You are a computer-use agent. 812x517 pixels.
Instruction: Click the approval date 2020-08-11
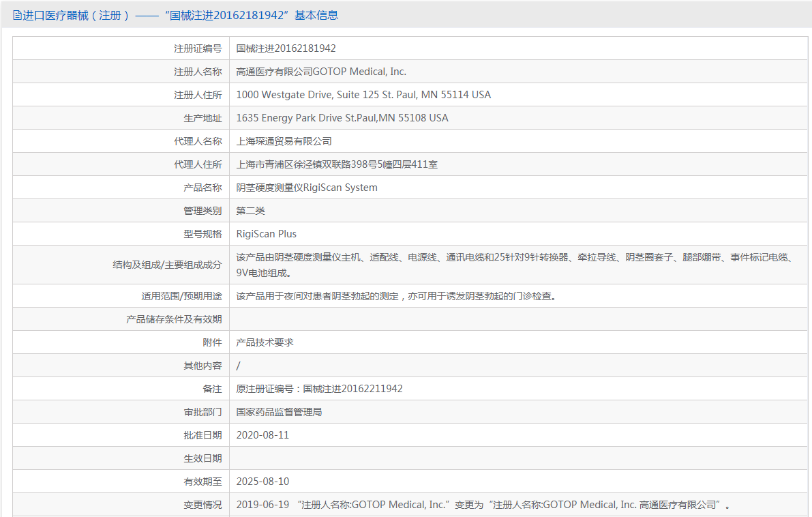pos(262,435)
